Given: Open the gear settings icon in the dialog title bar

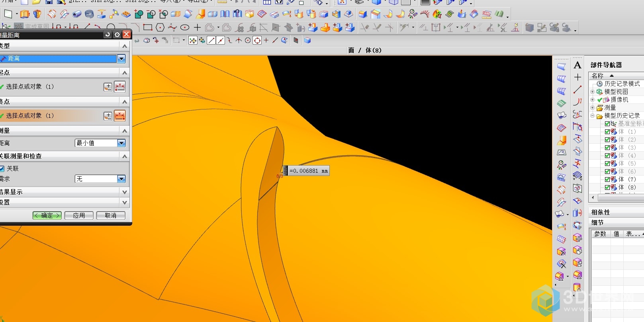Looking at the screenshot, I should tap(117, 35).
